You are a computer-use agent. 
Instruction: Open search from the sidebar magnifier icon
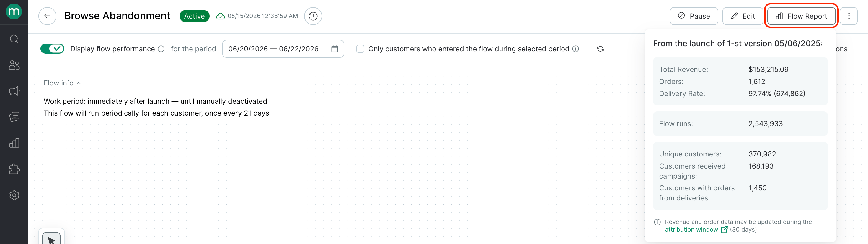(x=14, y=39)
